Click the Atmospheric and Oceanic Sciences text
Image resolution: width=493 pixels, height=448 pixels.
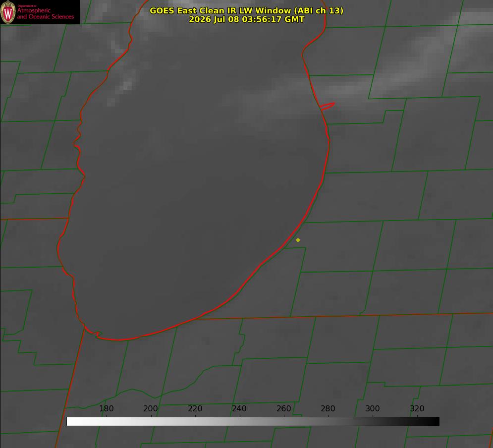click(x=45, y=13)
